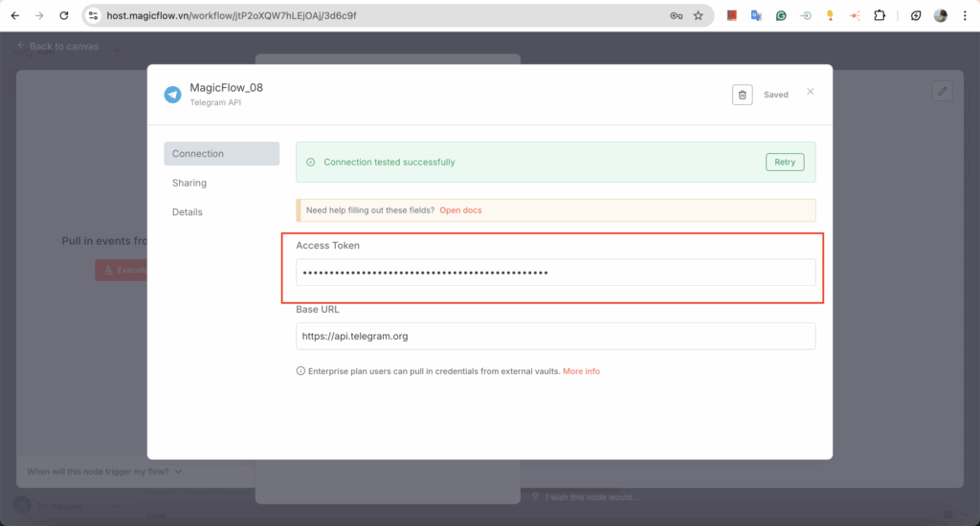Click the Access Token field
980x526 pixels.
[x=555, y=273]
